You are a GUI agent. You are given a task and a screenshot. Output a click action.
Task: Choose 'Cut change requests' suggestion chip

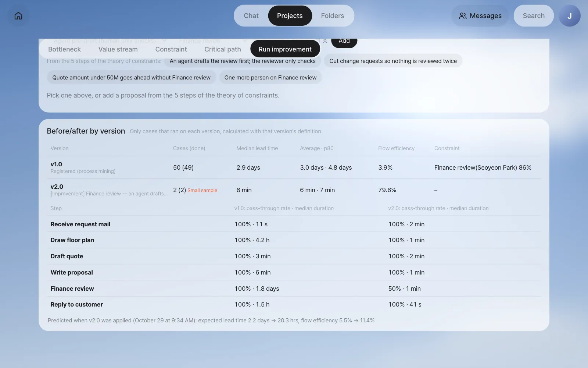pos(393,61)
